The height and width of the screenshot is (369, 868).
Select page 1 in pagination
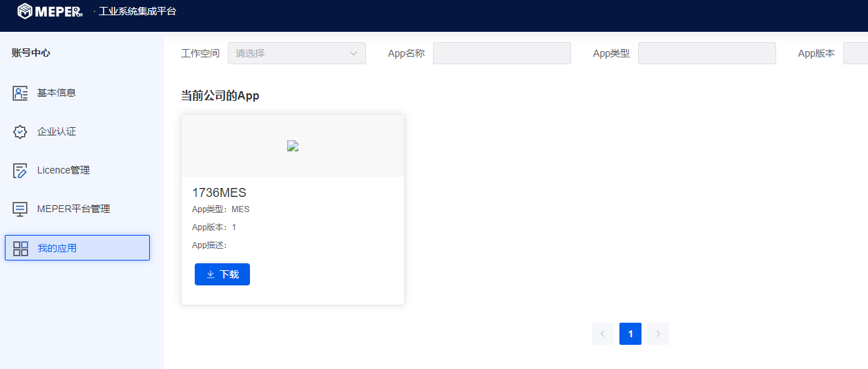(x=630, y=334)
